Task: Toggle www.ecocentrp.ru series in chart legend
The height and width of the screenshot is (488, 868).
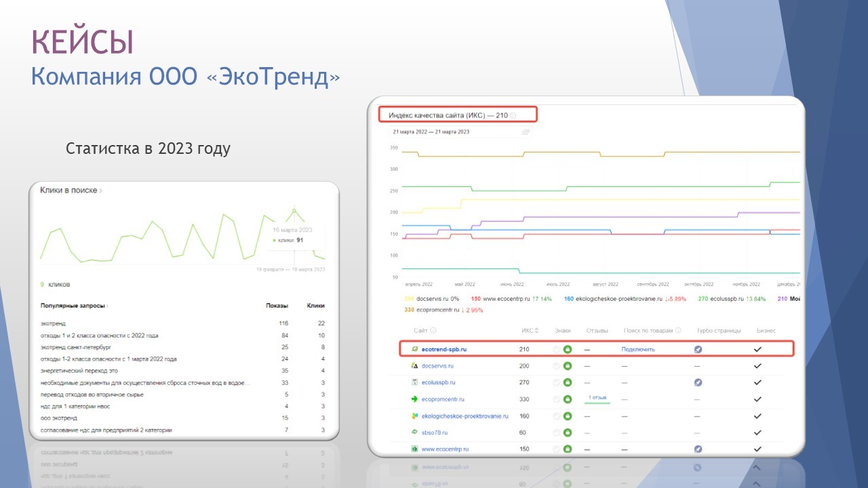Action: (512, 298)
